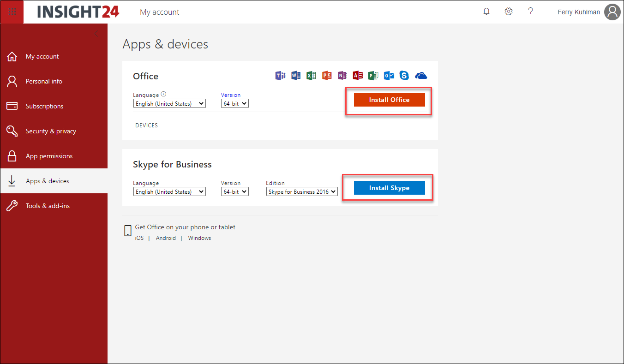Open the app launcher grid icon
The width and height of the screenshot is (624, 364).
12,12
